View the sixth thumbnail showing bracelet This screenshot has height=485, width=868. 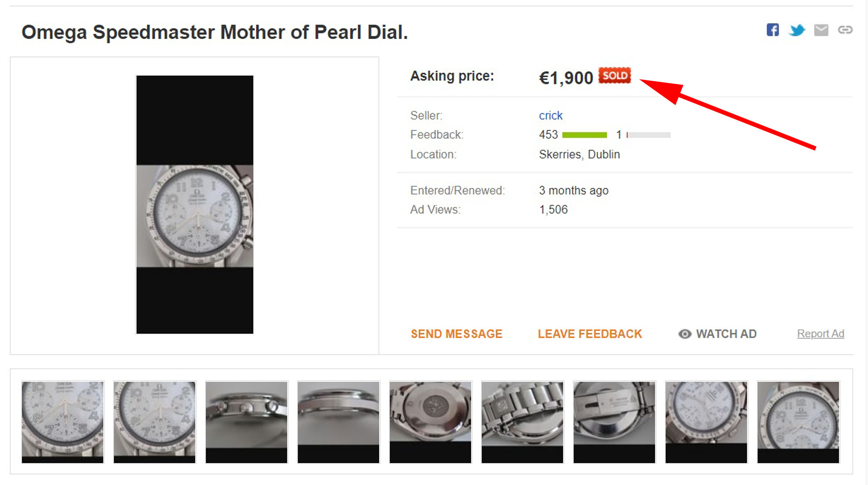pos(522,422)
